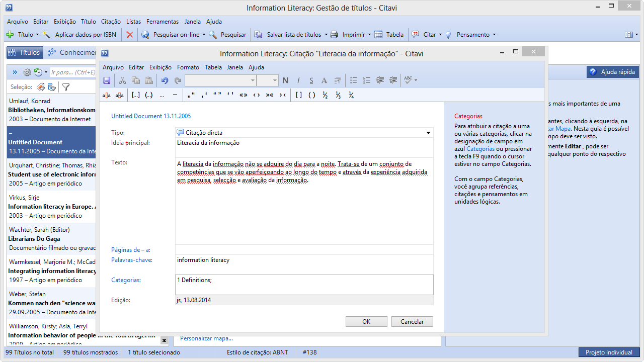Expand the Citar dropdown arrow
Viewport: 644px width, 362px height.
440,35
